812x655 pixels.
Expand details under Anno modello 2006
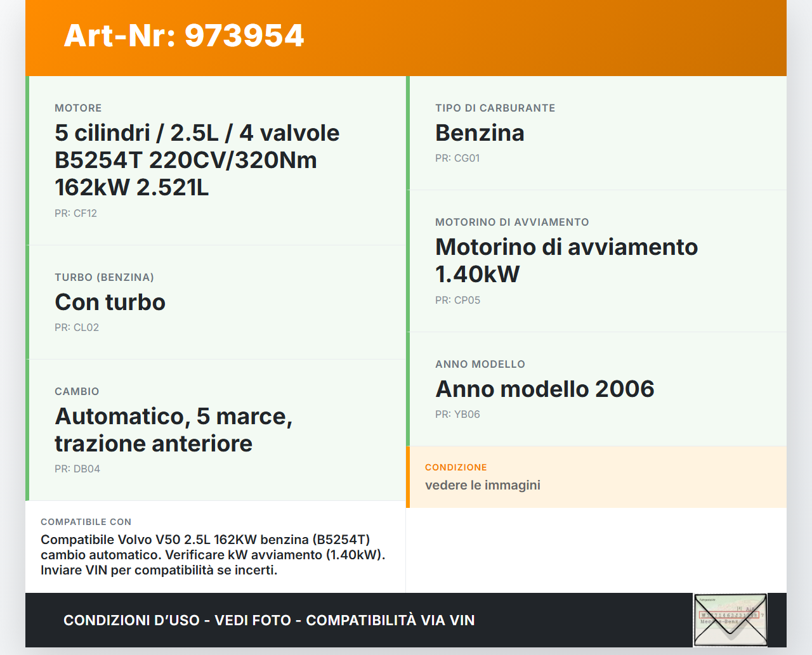[x=544, y=389]
